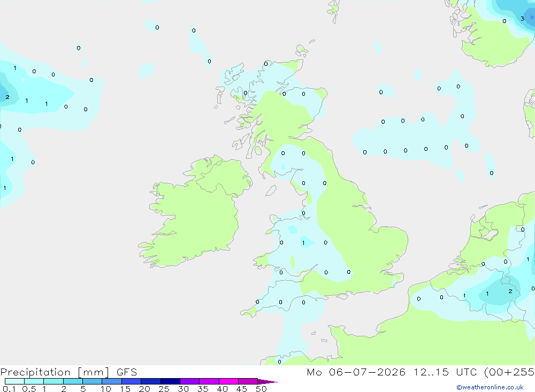Click the '(00+255' forecast run text
Screen dimensions: 535x392
[509, 372]
